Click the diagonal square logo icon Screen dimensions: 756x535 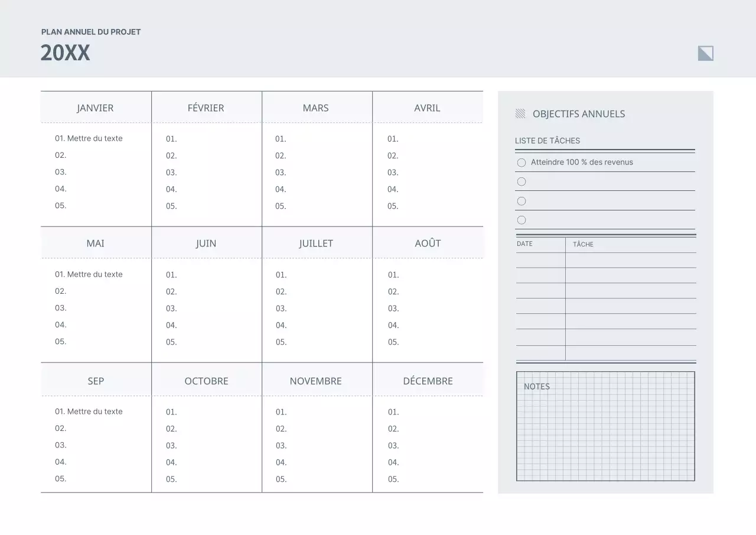(705, 53)
